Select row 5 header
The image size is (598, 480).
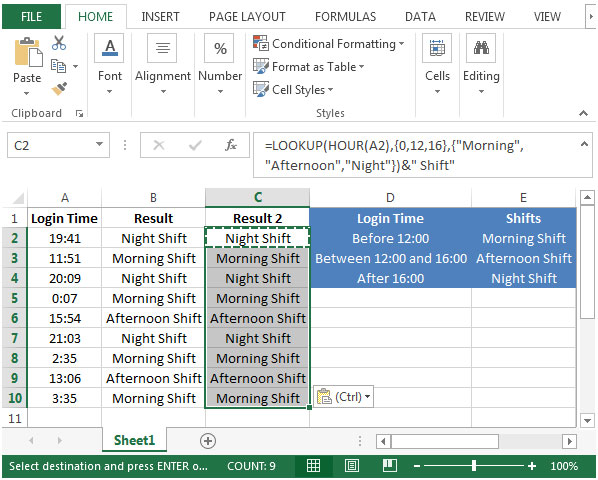14,298
